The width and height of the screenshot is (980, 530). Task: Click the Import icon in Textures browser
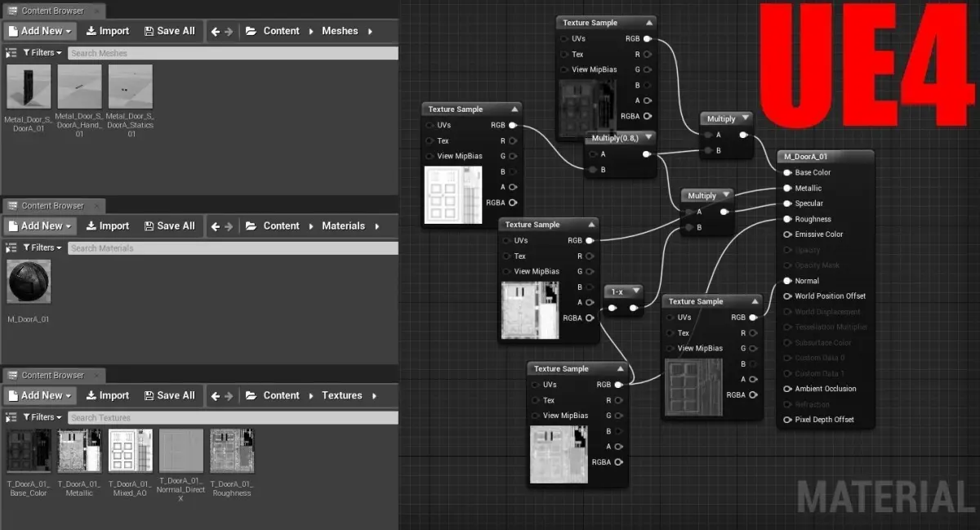[x=91, y=395]
